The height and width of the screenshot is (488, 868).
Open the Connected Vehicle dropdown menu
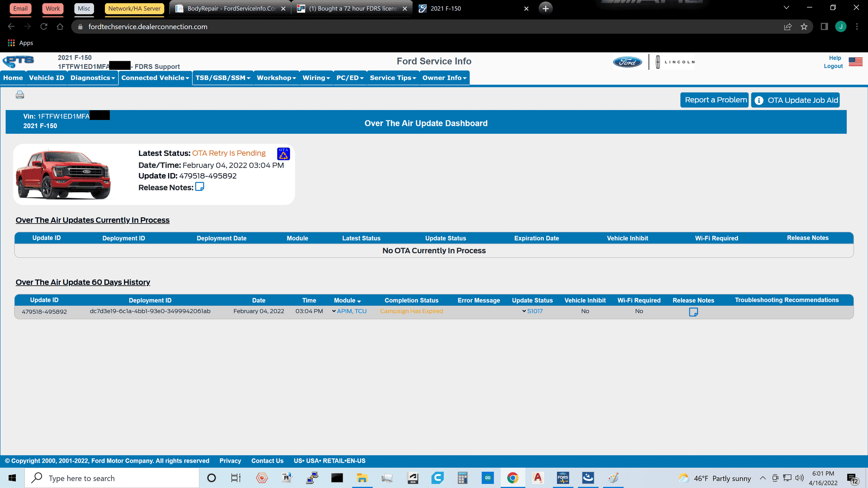click(x=155, y=78)
